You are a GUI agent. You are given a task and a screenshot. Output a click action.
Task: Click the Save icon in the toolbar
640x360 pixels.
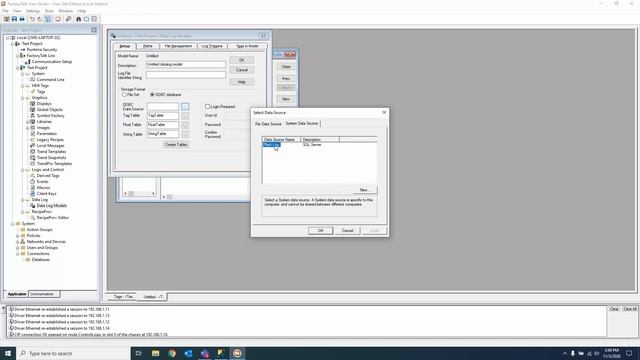pyautogui.click(x=14, y=19)
